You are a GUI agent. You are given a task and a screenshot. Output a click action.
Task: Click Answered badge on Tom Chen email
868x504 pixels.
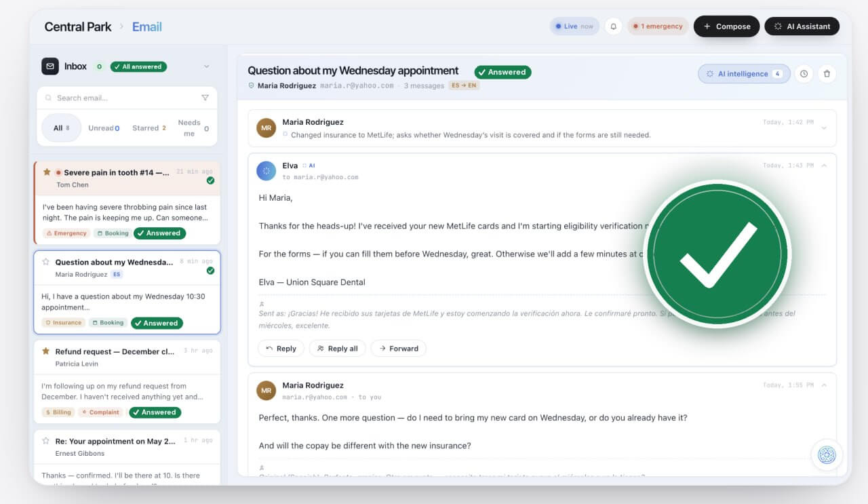(159, 233)
